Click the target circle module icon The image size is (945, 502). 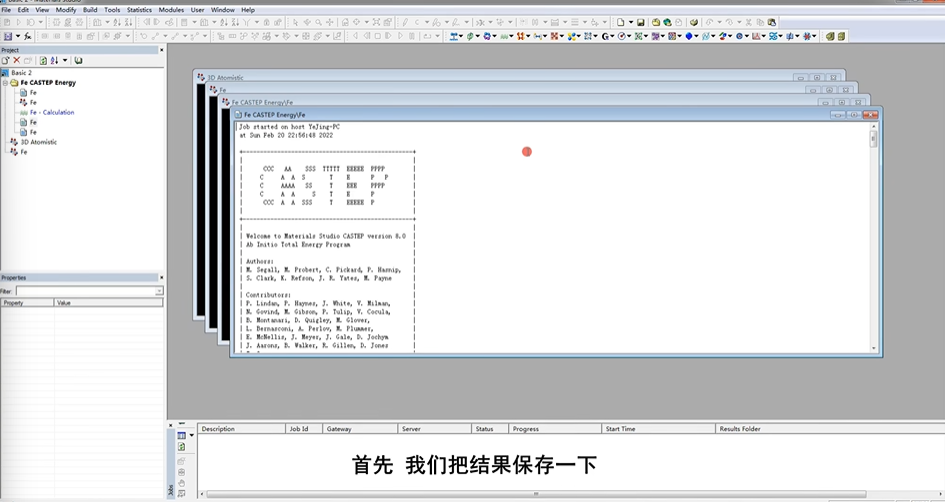[622, 36]
